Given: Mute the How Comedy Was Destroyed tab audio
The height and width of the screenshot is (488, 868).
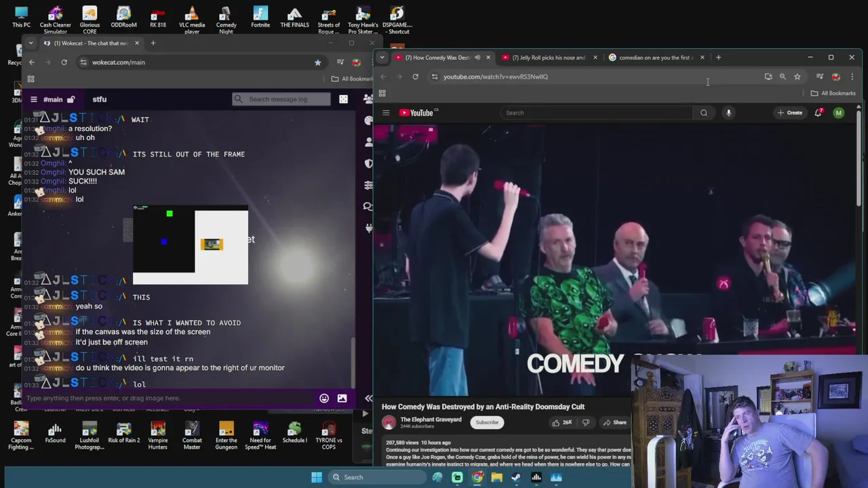Looking at the screenshot, I should (x=477, y=58).
